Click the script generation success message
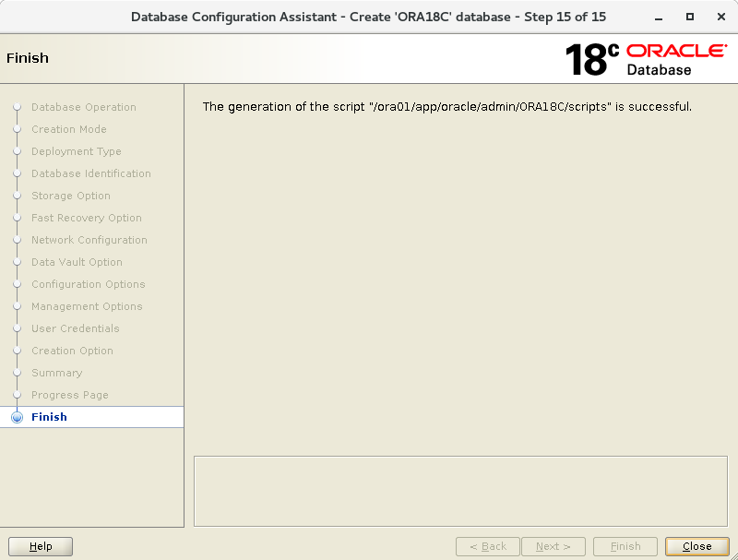 coord(447,107)
